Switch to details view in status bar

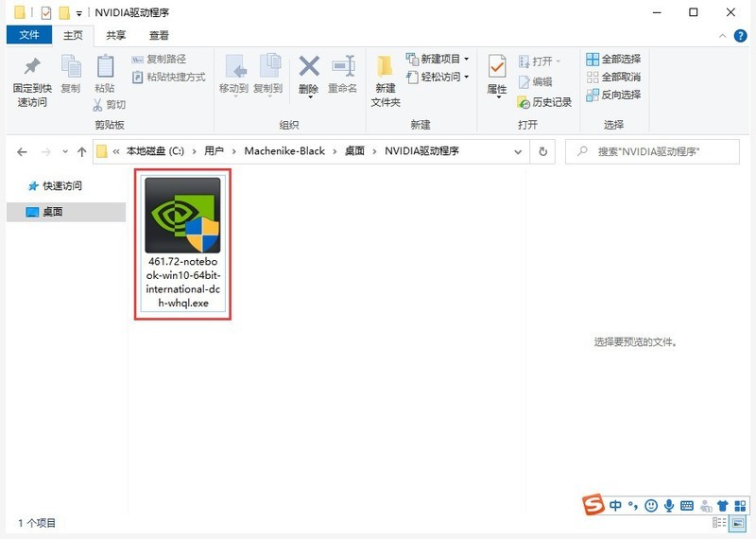[x=719, y=522]
